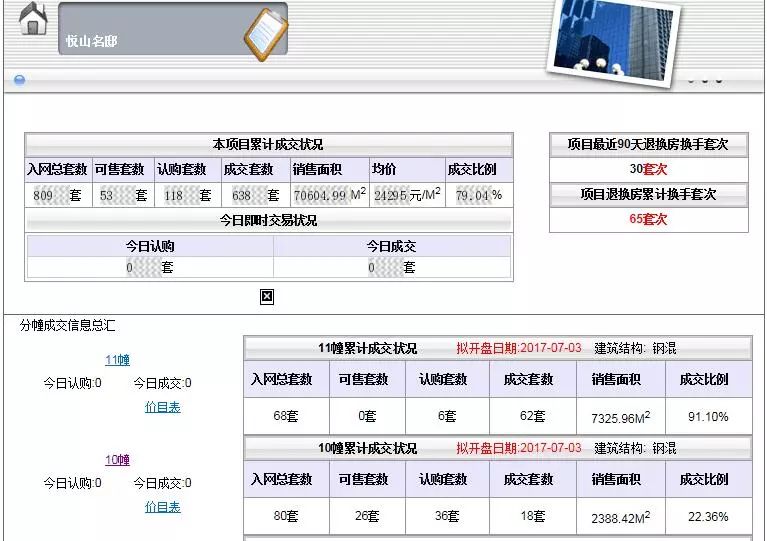The width and height of the screenshot is (767, 541).
Task: Select the 18套 cell in 10幢 table
Action: 533,516
